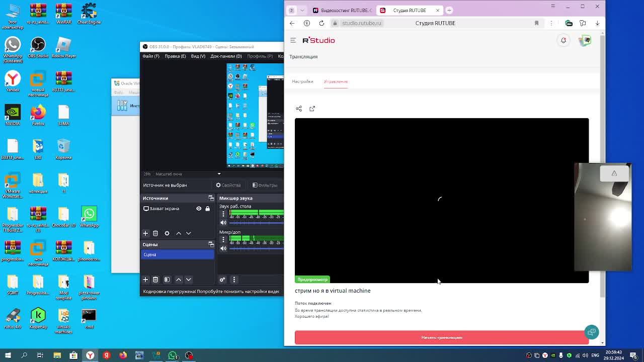Click the R'Studio logo

[318, 40]
